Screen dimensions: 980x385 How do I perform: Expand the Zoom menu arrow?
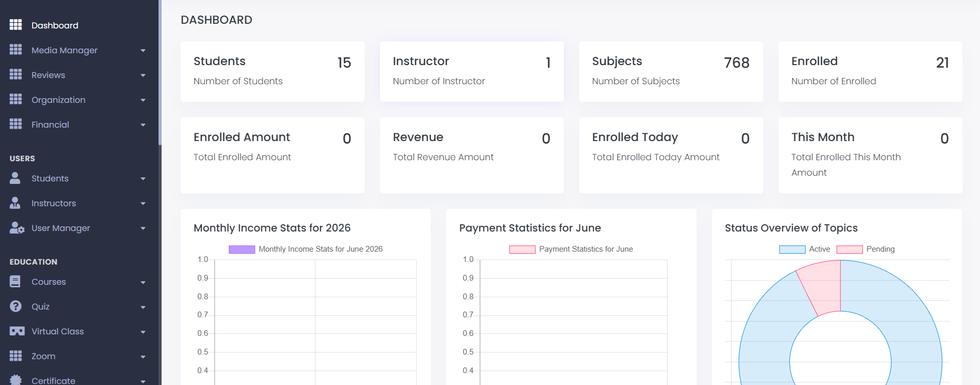[x=143, y=357]
